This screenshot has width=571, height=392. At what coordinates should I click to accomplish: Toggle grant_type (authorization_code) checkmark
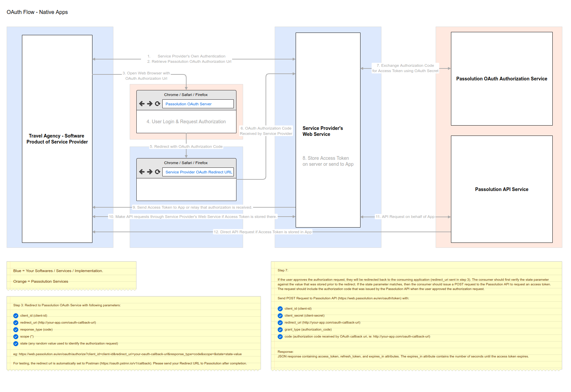(280, 330)
